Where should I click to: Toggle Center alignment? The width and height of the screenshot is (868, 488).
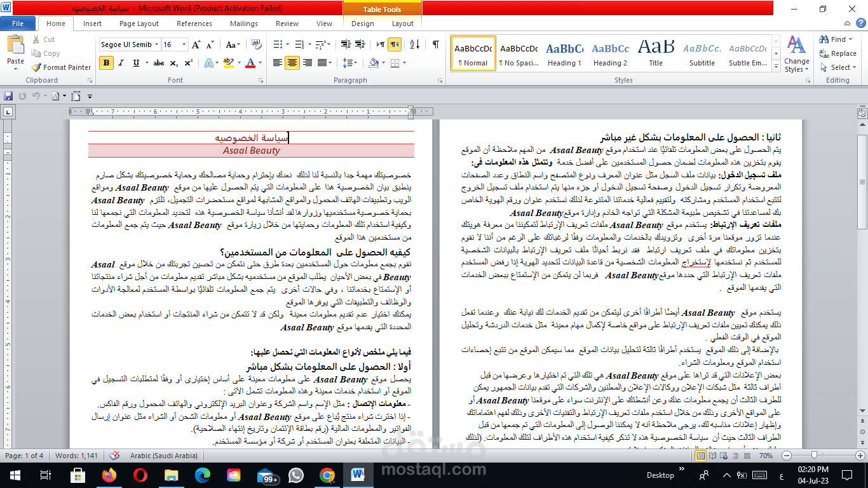coord(292,63)
